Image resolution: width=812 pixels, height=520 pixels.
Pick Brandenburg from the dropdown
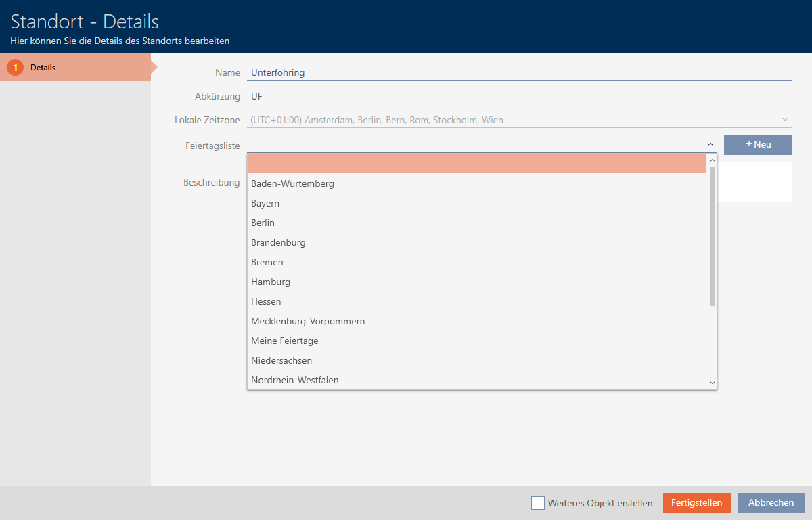point(278,242)
